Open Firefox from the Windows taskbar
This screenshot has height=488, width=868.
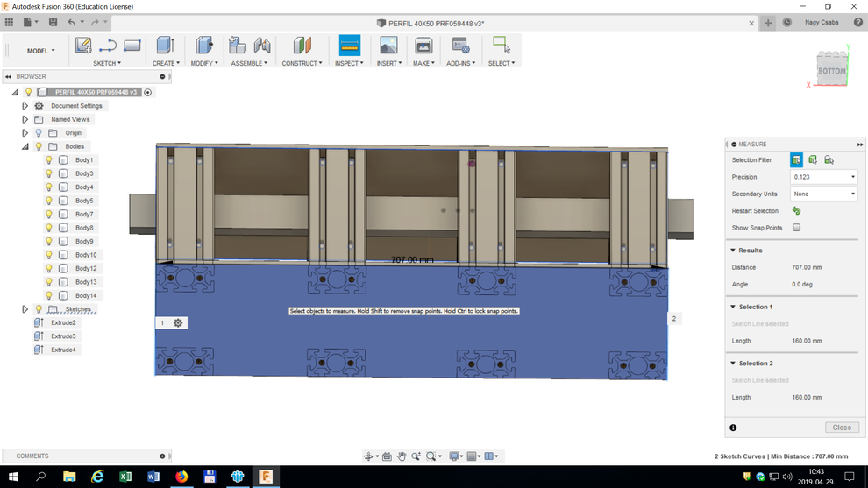[x=181, y=477]
